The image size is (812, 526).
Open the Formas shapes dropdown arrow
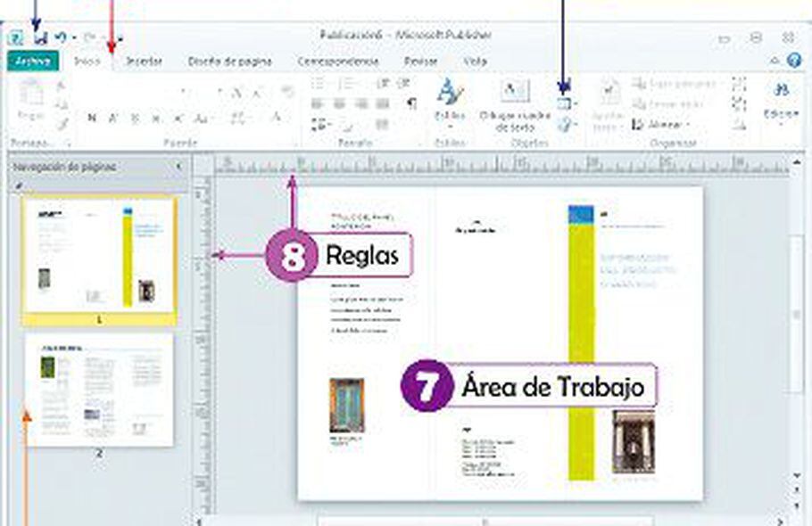click(x=576, y=103)
